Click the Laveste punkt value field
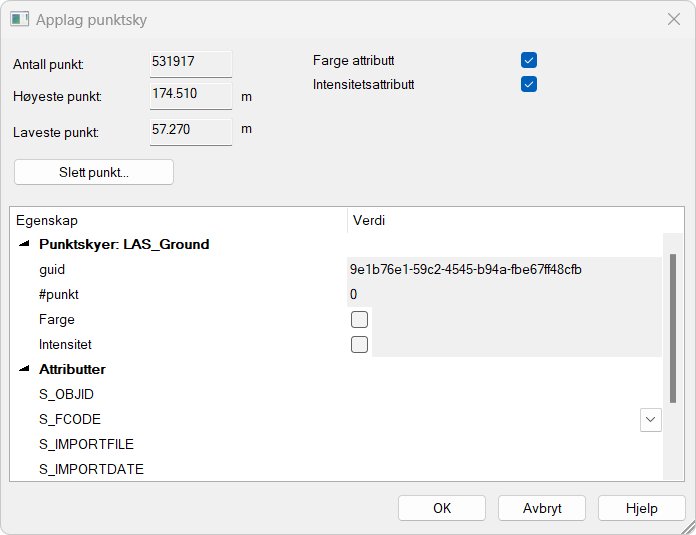 [x=191, y=131]
